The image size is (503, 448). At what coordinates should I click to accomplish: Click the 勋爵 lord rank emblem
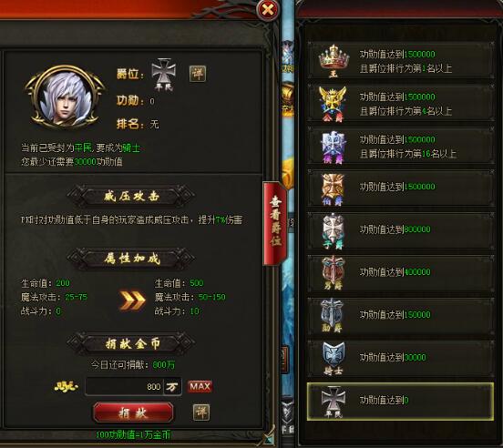333,316
